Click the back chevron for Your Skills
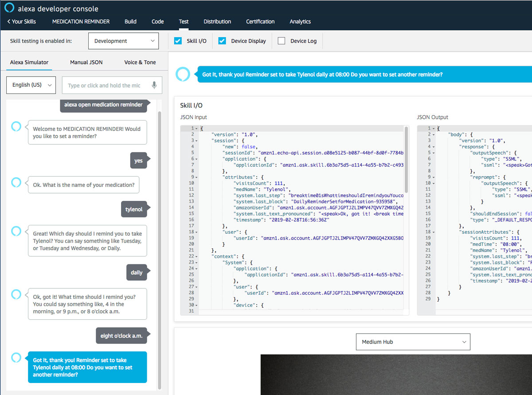Viewport: 532px width, 395px height. pyautogui.click(x=9, y=22)
